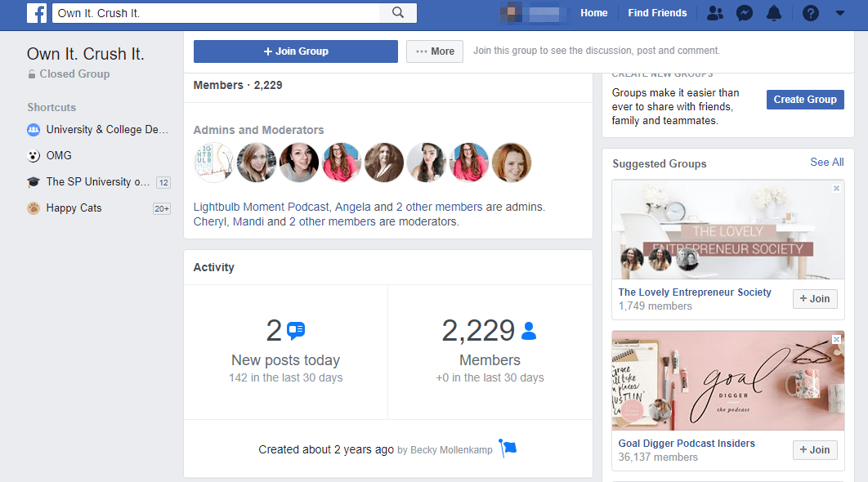This screenshot has width=868, height=482.
Task: Open Find Friends in the top bar
Action: [657, 13]
